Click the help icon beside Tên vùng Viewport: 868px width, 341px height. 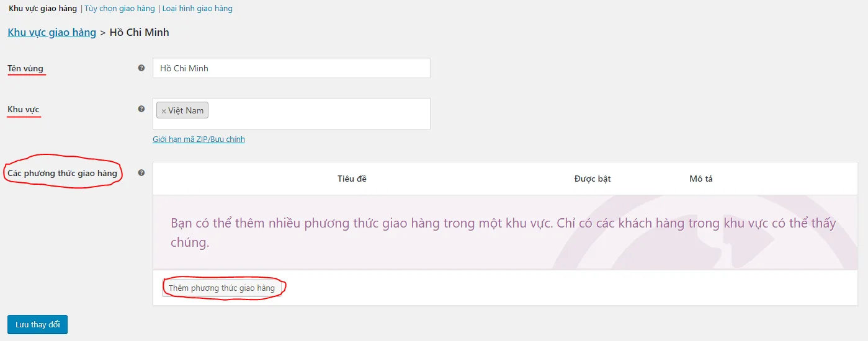141,68
